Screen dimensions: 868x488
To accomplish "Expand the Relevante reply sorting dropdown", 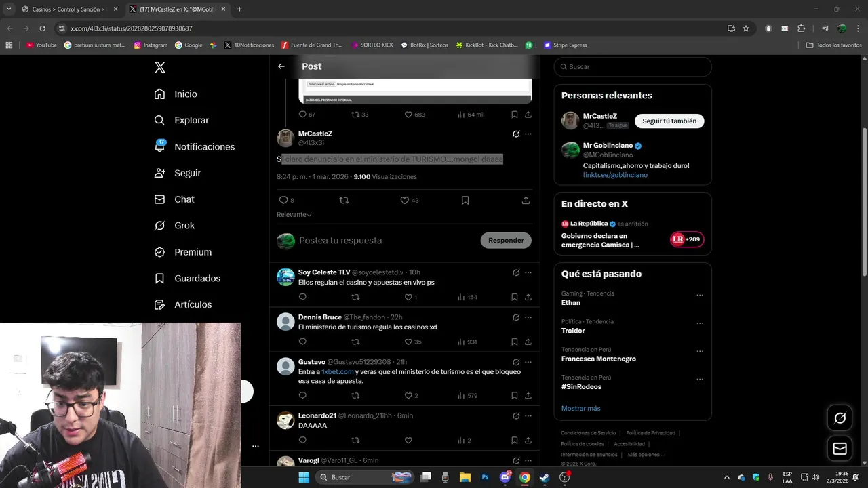I will coord(294,215).
